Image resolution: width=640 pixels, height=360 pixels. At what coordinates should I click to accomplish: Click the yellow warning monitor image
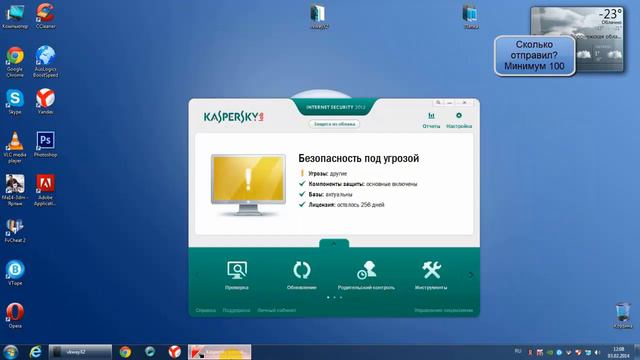click(248, 185)
